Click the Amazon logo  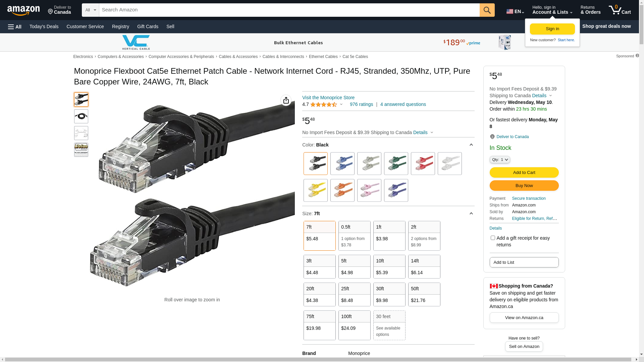[x=23, y=11]
